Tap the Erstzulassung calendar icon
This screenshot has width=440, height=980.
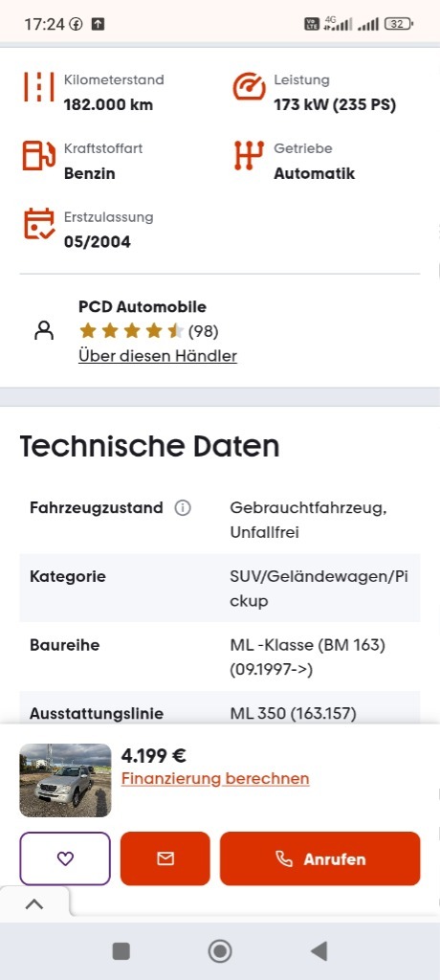click(39, 224)
